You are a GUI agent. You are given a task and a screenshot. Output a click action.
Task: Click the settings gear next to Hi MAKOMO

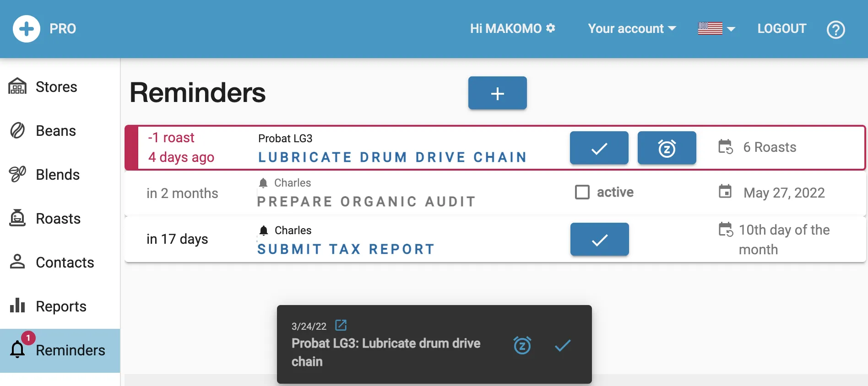coord(551,28)
